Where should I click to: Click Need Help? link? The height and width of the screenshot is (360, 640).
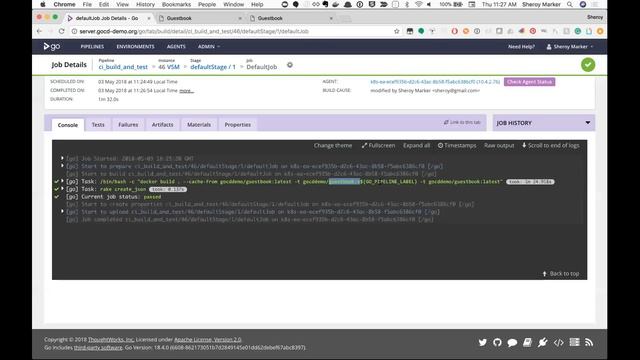pos(521,47)
